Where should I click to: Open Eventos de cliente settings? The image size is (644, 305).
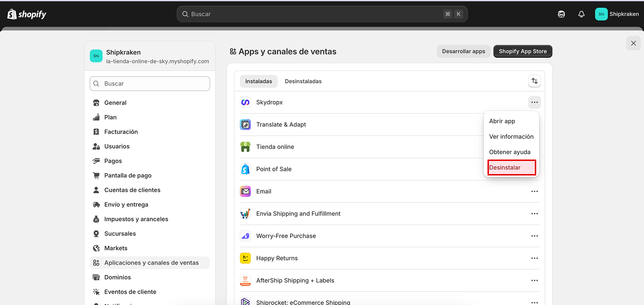(x=150, y=292)
